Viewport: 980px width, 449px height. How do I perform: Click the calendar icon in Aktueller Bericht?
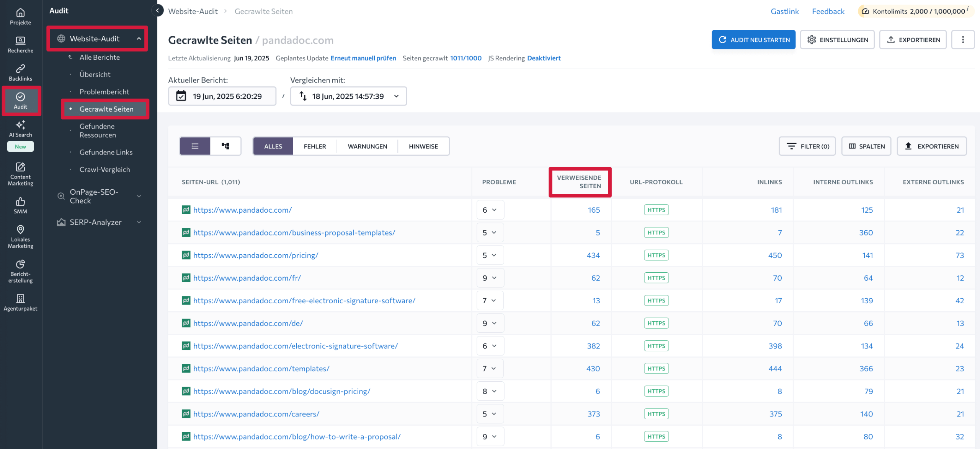pyautogui.click(x=181, y=96)
